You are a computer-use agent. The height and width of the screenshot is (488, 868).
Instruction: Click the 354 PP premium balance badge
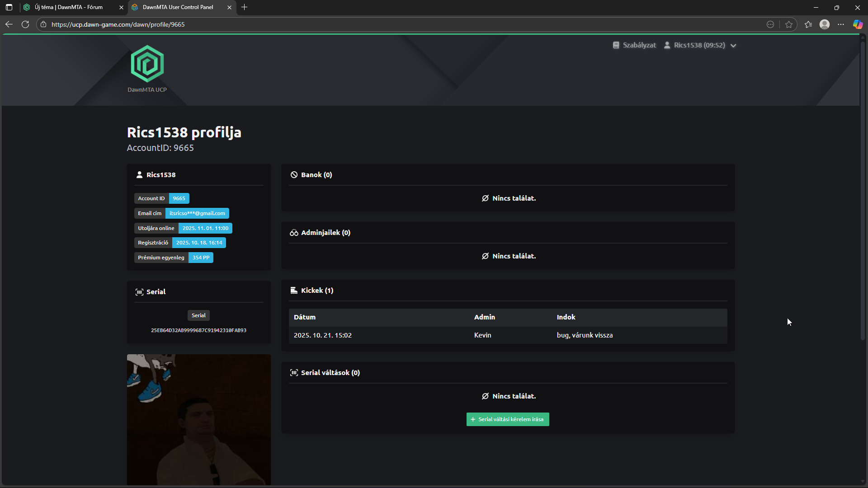tap(200, 257)
